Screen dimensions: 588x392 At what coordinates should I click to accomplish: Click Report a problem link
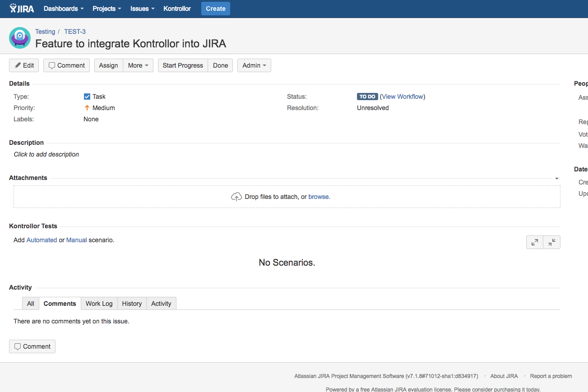pyautogui.click(x=551, y=376)
